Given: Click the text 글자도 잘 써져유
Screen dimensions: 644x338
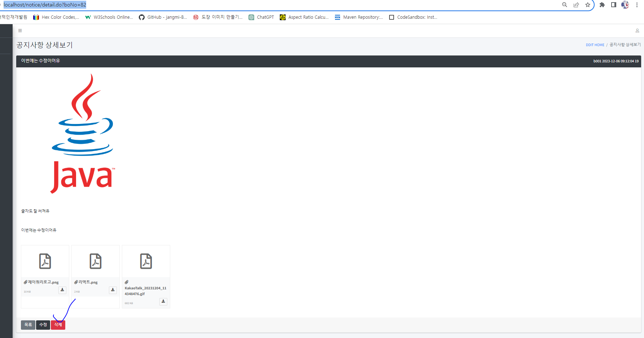Looking at the screenshot, I should pyautogui.click(x=35, y=211).
